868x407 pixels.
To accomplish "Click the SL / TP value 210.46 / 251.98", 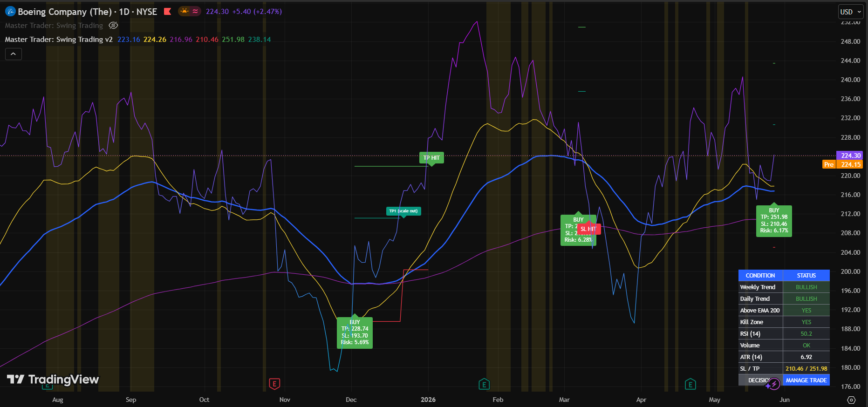I will tap(806, 369).
